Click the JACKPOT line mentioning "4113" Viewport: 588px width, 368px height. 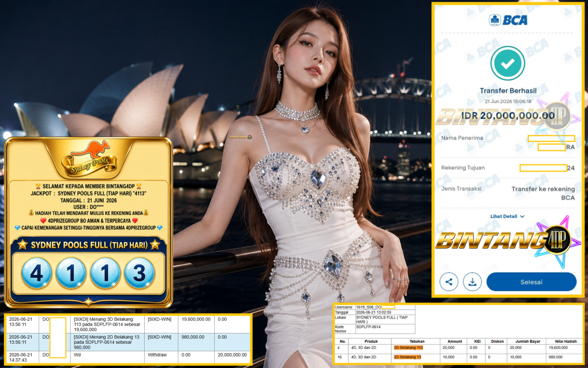tap(88, 193)
